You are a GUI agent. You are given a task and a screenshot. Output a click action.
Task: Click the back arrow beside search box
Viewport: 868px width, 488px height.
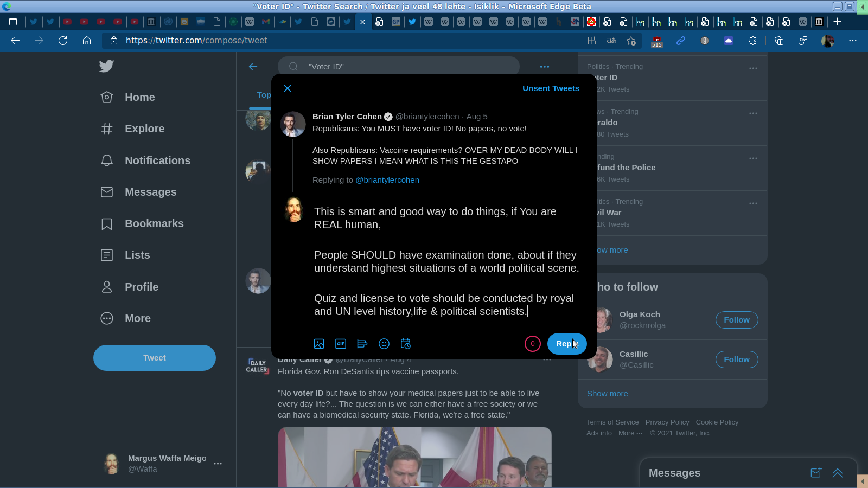pos(253,67)
